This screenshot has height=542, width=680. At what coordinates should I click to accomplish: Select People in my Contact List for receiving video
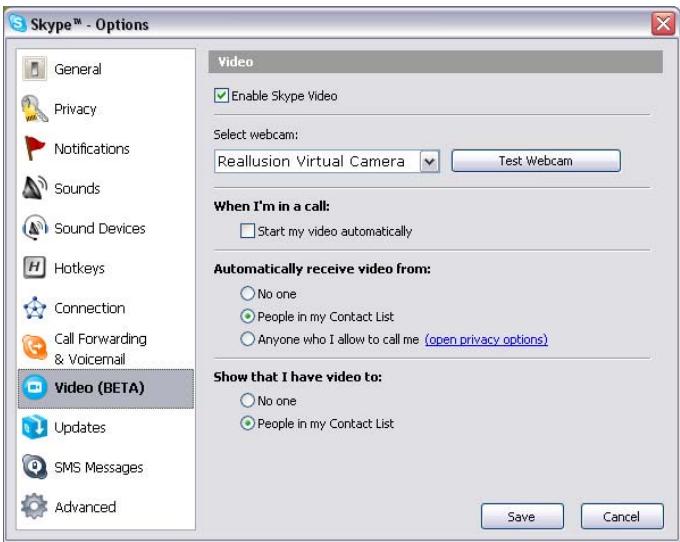248,316
